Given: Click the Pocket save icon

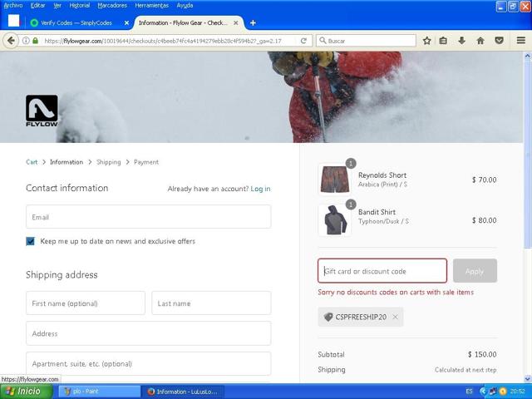Looking at the screenshot, I should click(x=499, y=41).
